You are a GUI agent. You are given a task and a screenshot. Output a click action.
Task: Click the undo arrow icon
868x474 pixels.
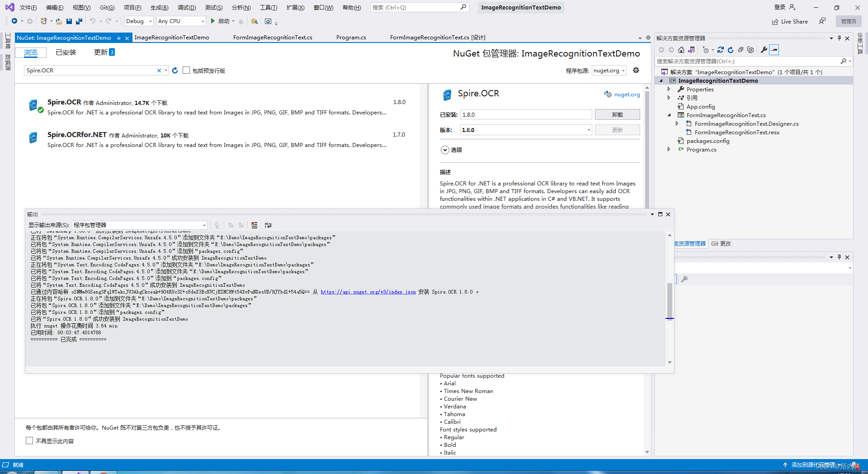93,21
